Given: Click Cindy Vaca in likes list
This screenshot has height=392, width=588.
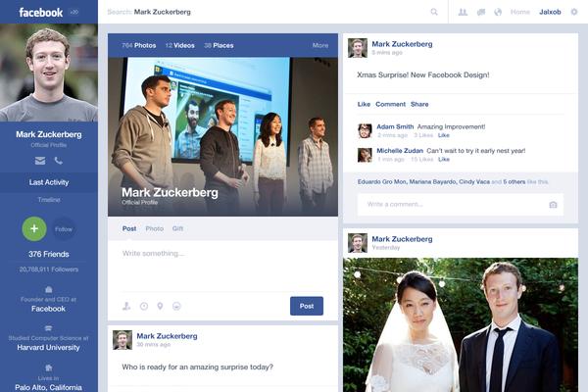Looking at the screenshot, I should [474, 182].
